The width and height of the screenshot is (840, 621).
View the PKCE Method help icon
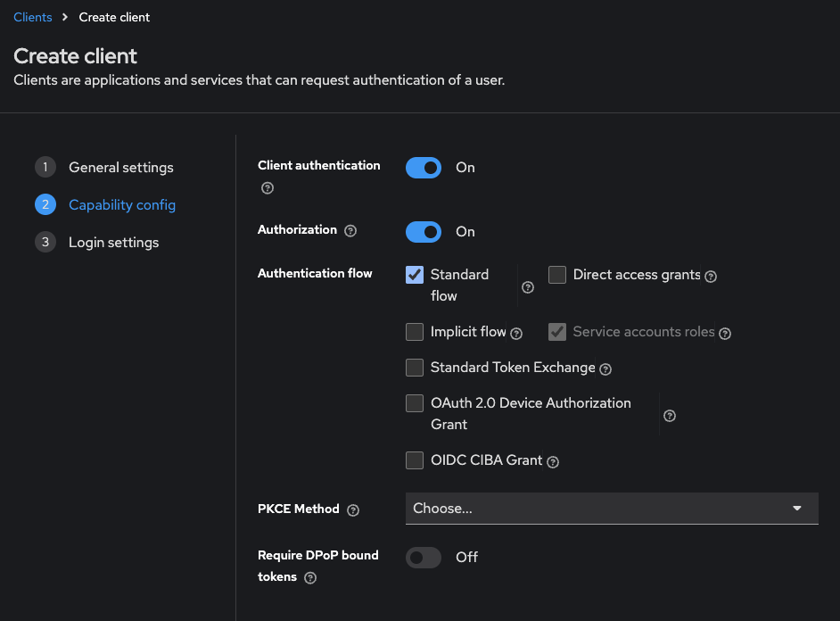click(x=353, y=509)
